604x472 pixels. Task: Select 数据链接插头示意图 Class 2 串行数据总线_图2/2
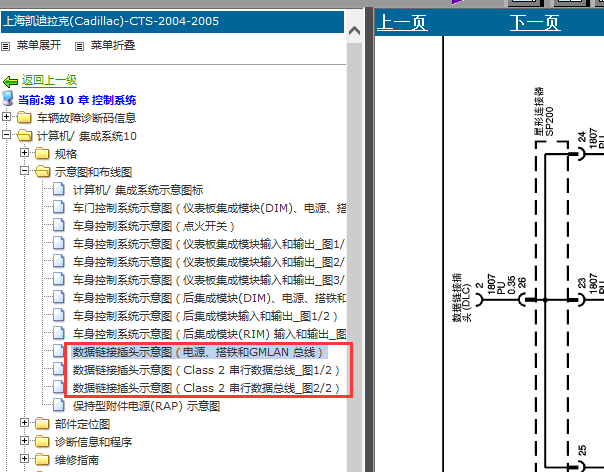click(206, 388)
